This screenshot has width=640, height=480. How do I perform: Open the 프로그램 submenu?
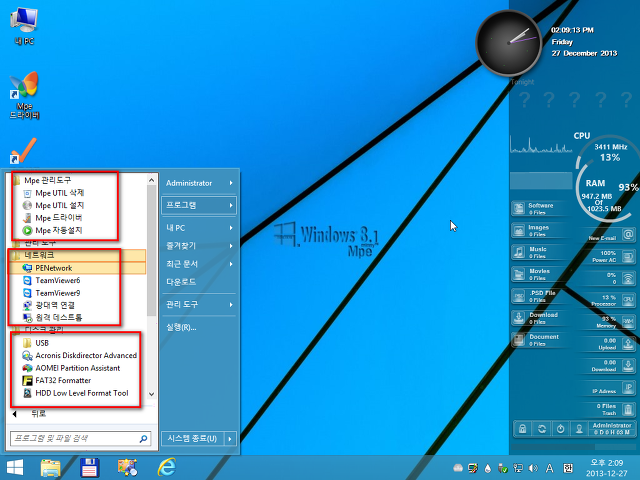coord(199,205)
